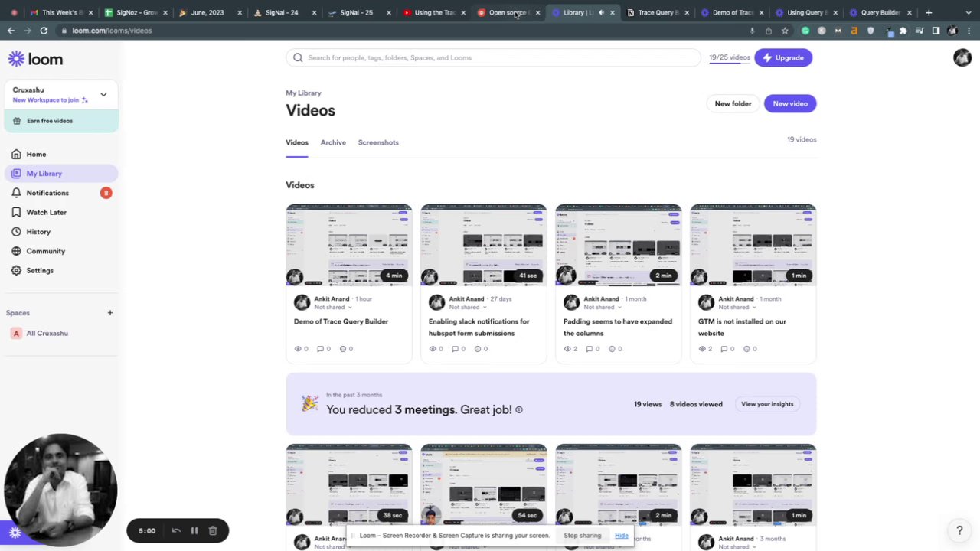Click the New folder button

click(x=733, y=103)
